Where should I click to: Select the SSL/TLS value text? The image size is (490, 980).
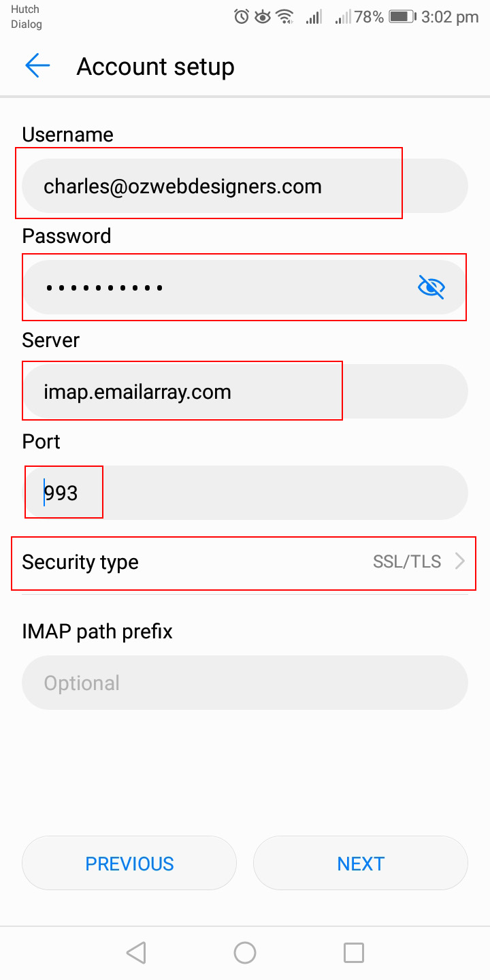click(x=407, y=561)
